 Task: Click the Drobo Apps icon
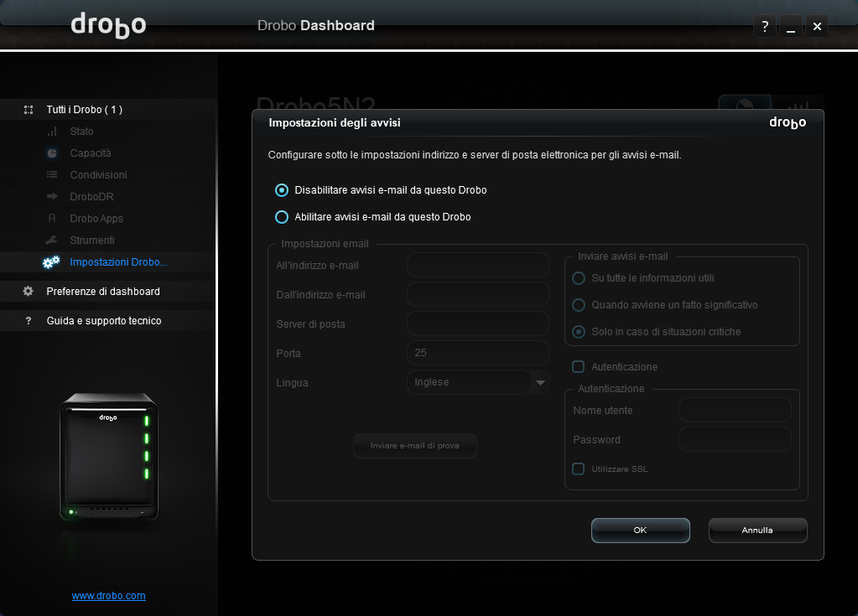tap(52, 219)
